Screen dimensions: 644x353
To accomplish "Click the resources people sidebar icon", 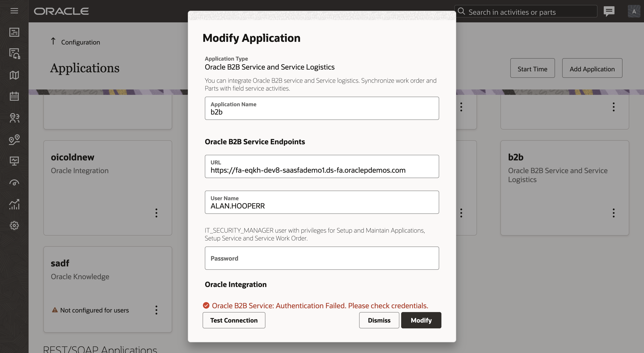I will 14,118.
